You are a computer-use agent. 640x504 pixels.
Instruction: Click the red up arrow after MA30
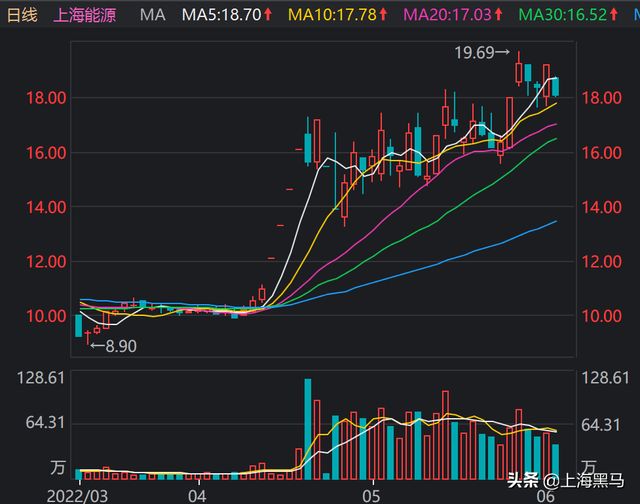coord(618,15)
